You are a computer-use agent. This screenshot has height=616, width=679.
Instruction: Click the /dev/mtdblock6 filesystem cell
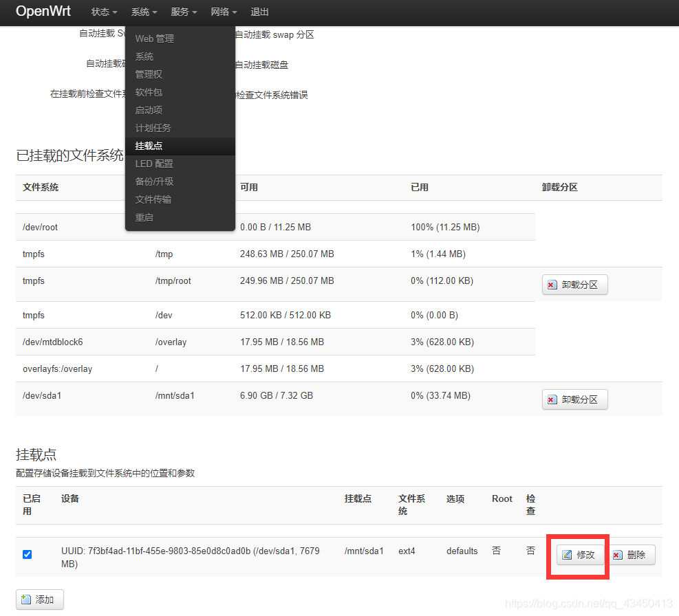53,342
